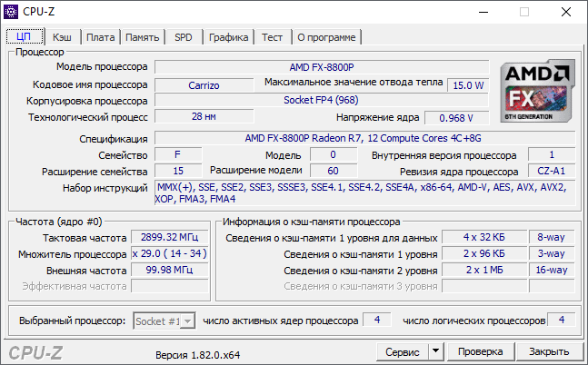This screenshot has height=365, width=588.
Task: Switch to the Плата tab
Action: tap(101, 37)
